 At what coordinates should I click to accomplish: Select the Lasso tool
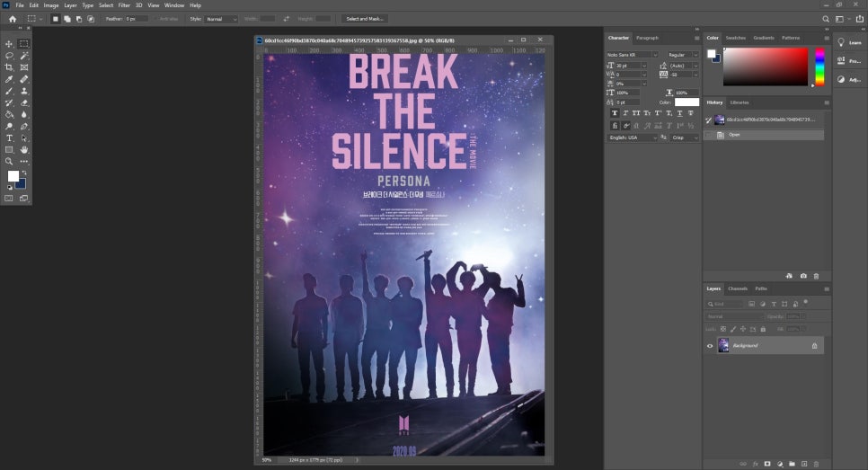pos(9,56)
